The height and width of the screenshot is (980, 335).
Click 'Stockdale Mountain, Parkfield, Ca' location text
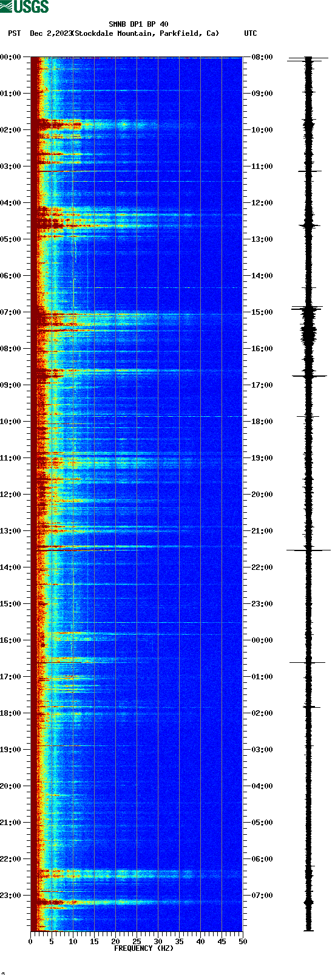point(145,34)
